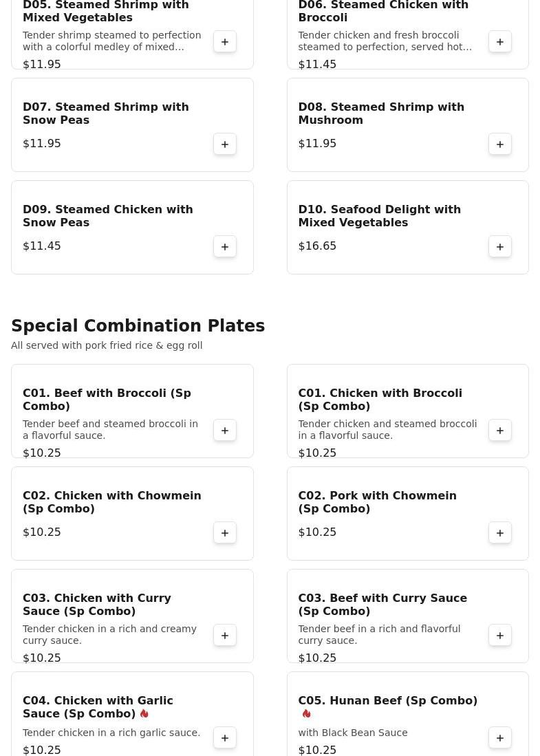Add C01 Beef with Broccoli combo
540x756 pixels.
click(225, 431)
